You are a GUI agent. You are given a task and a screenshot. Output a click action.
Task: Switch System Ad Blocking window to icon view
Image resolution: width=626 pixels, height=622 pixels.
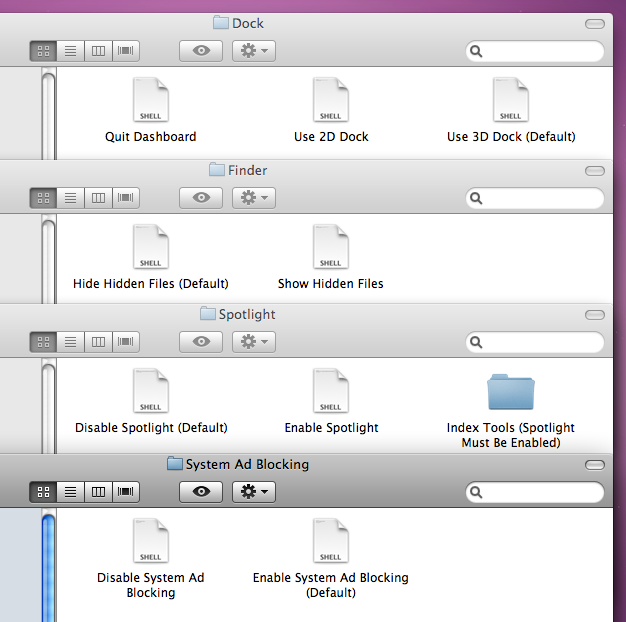pyautogui.click(x=43, y=492)
